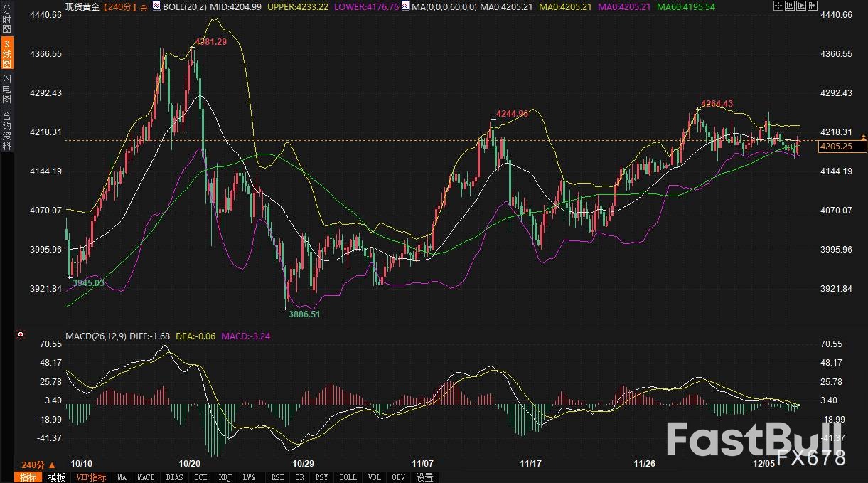The height and width of the screenshot is (483, 868).
Task: Click the orange price arrow on right axis
Action: 864,136
